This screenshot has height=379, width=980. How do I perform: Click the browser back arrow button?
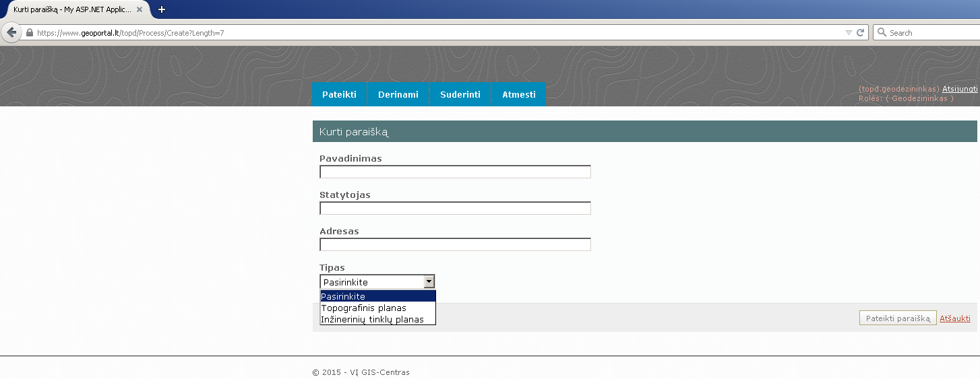pyautogui.click(x=11, y=32)
